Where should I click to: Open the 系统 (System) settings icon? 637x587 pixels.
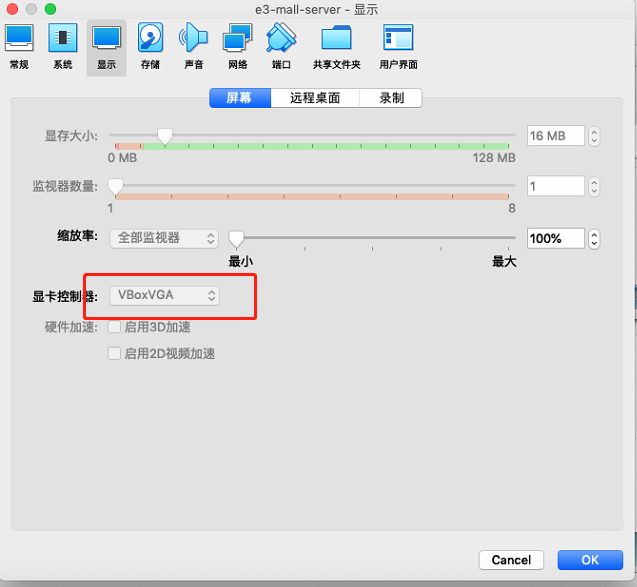(x=63, y=47)
